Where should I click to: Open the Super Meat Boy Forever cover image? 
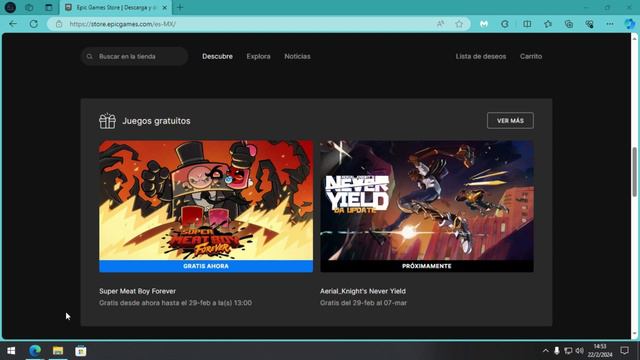click(206, 200)
